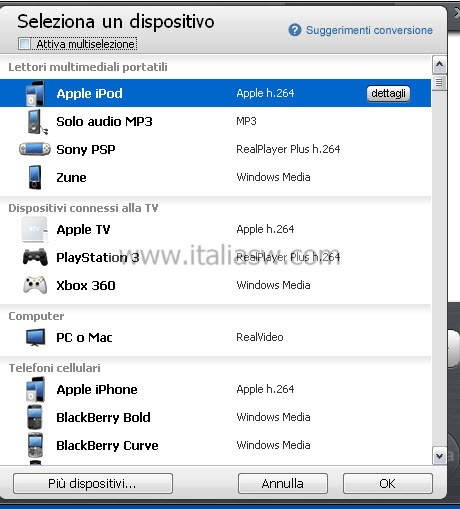
Task: Select the PC o Mac entry
Action: tap(84, 337)
